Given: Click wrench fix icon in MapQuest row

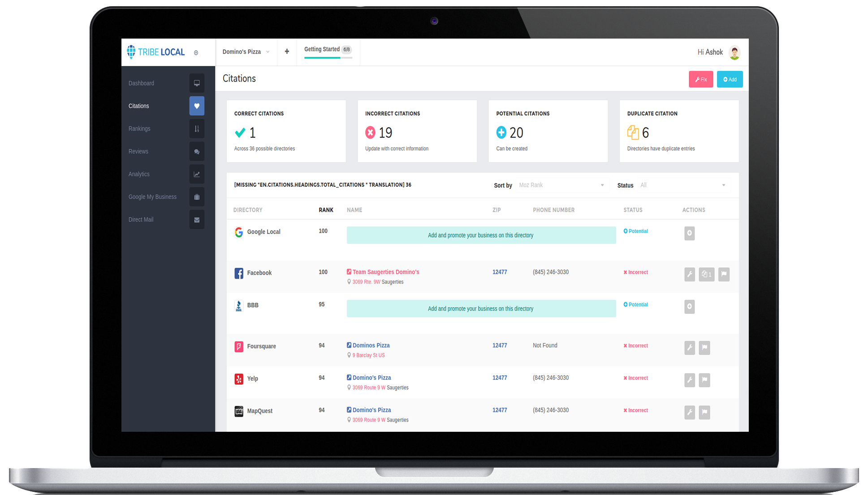Looking at the screenshot, I should [x=690, y=412].
